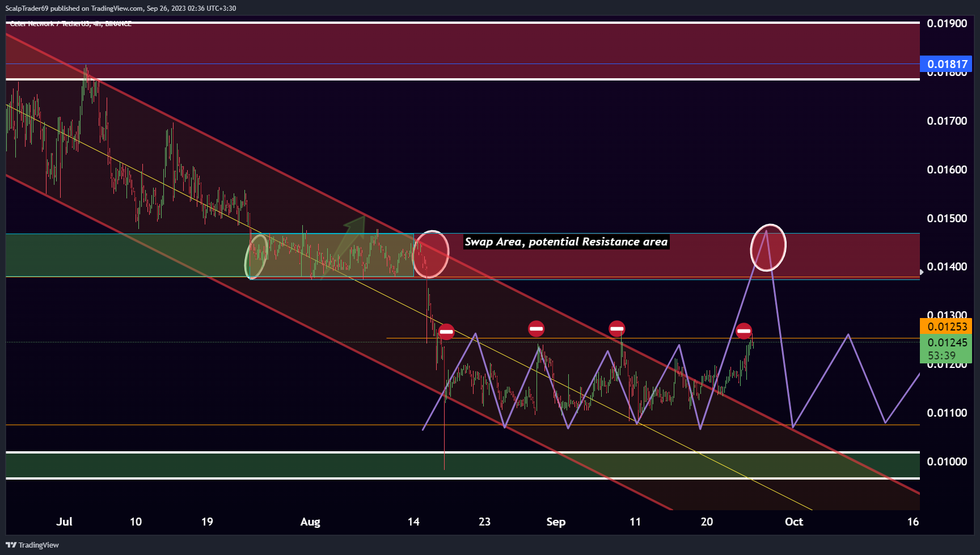Click the 53:39 candle countdown timer
Image resolution: width=980 pixels, height=555 pixels.
click(x=941, y=356)
